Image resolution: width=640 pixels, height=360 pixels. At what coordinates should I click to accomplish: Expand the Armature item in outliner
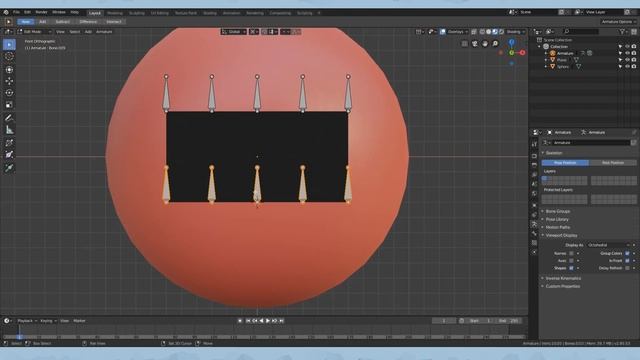[546, 53]
